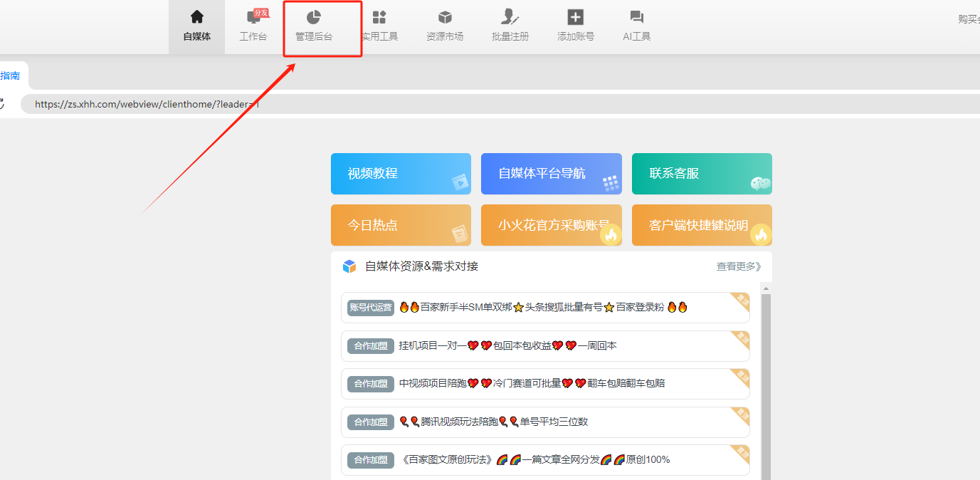
Task: Open 自媒体平台导航 card
Action: 552,174
